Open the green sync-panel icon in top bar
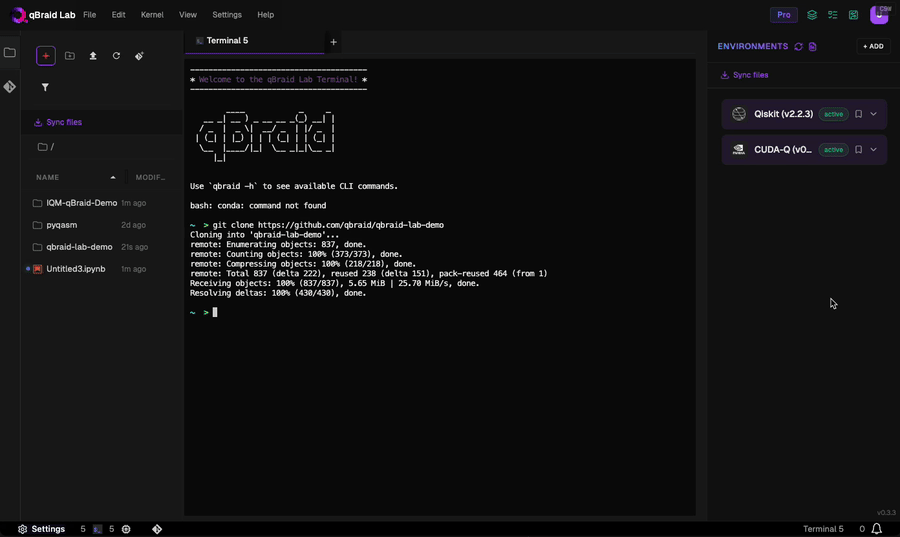 (854, 15)
